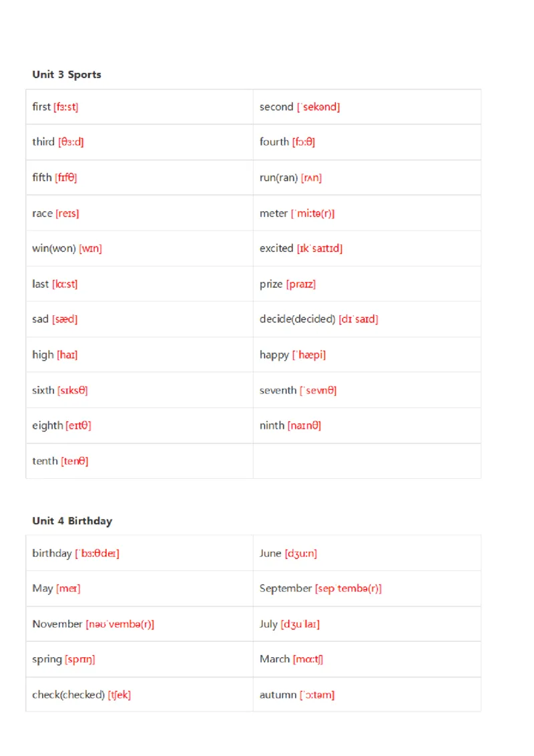Click the word "first" in the table
Image resolution: width=534 pixels, height=756 pixels.
click(x=41, y=107)
